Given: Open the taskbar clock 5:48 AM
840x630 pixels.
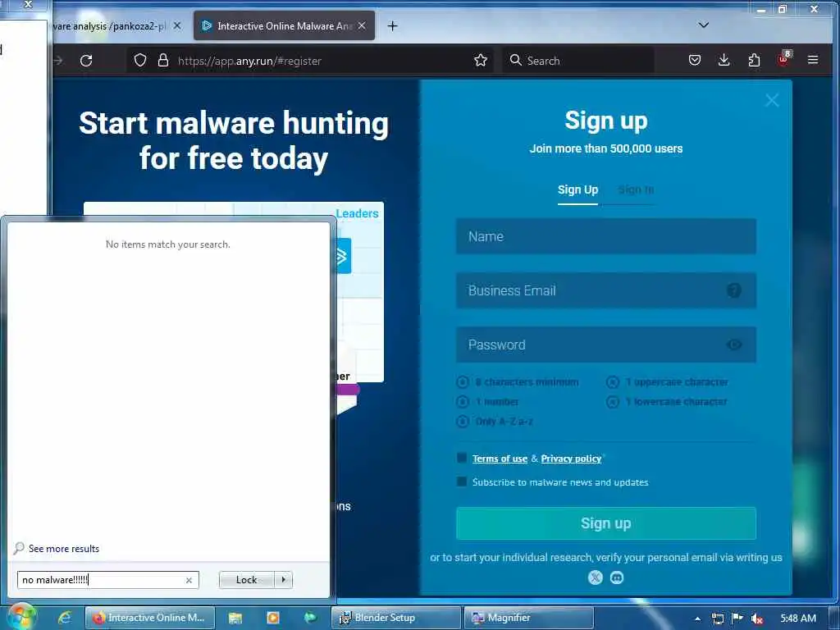Looking at the screenshot, I should 798,619.
